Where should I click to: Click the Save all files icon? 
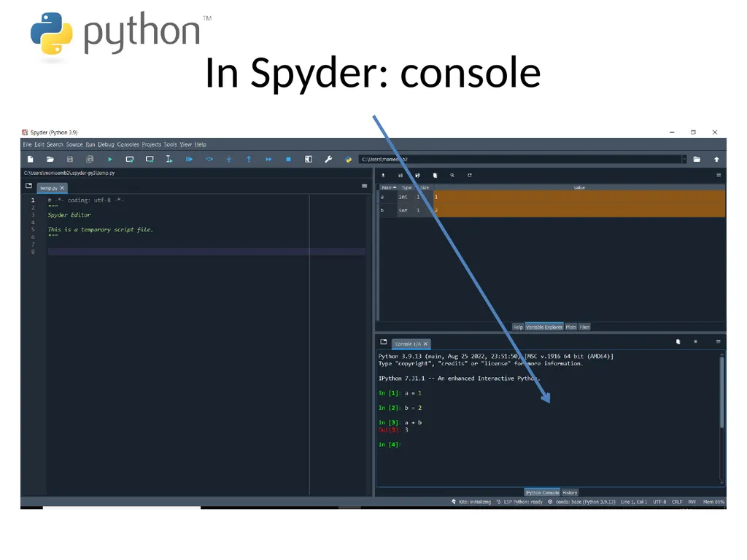[x=90, y=160]
